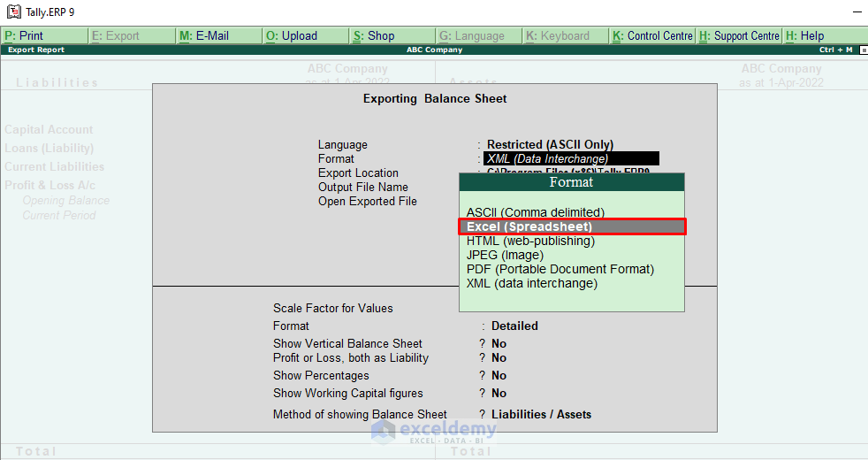Open H: Support Centre
This screenshot has width=868, height=460.
pyautogui.click(x=739, y=36)
